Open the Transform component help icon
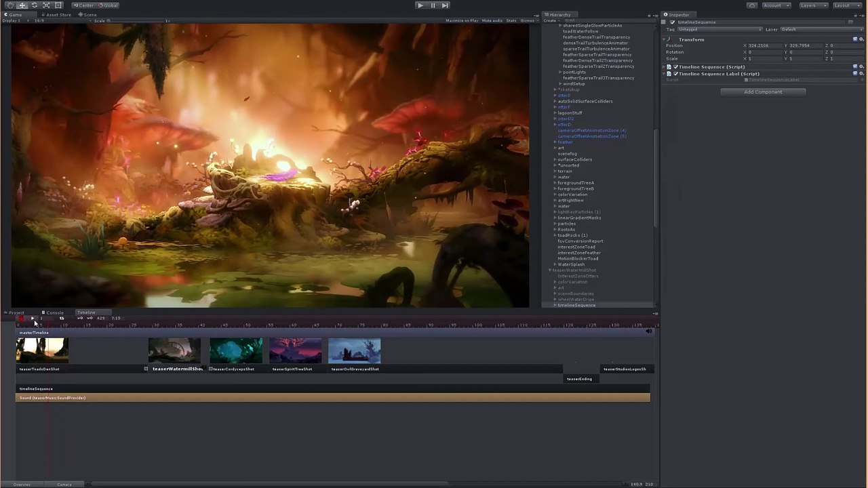Image resolution: width=868 pixels, height=488 pixels. pos(855,39)
